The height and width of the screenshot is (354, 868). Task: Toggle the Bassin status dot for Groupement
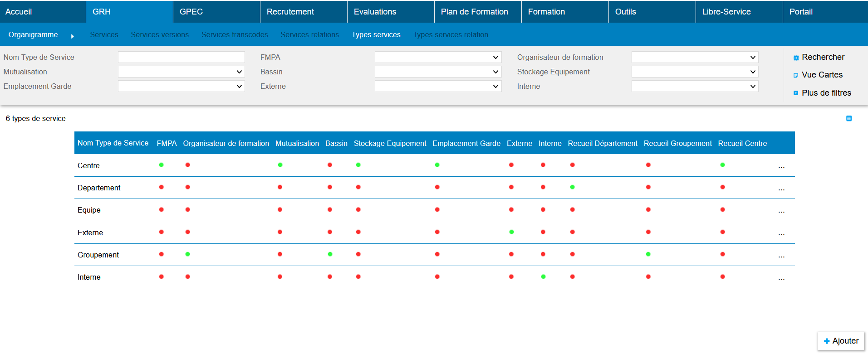tap(330, 254)
